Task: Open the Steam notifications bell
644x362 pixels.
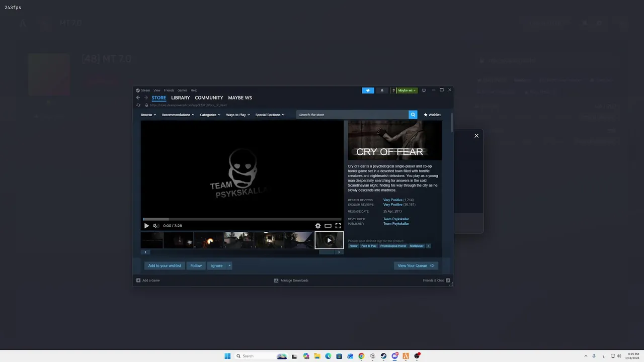Action: click(x=382, y=90)
